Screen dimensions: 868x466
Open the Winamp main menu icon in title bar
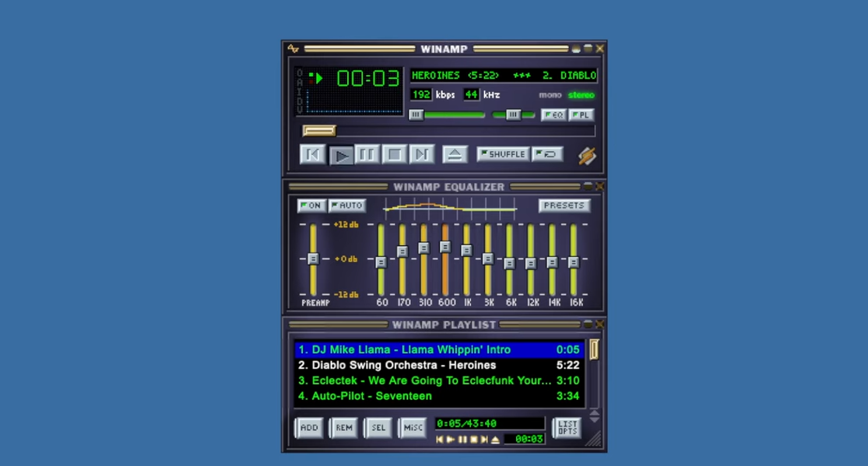point(293,49)
